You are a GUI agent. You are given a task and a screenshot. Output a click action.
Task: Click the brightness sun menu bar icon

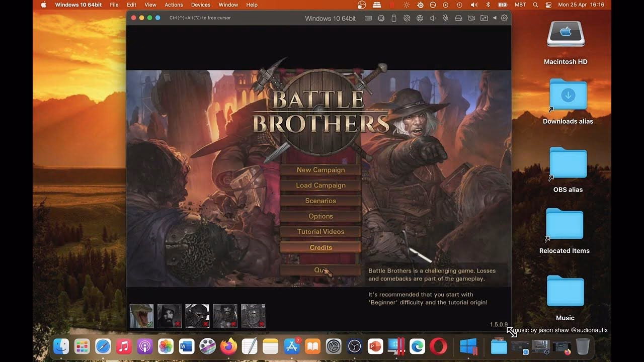(407, 5)
